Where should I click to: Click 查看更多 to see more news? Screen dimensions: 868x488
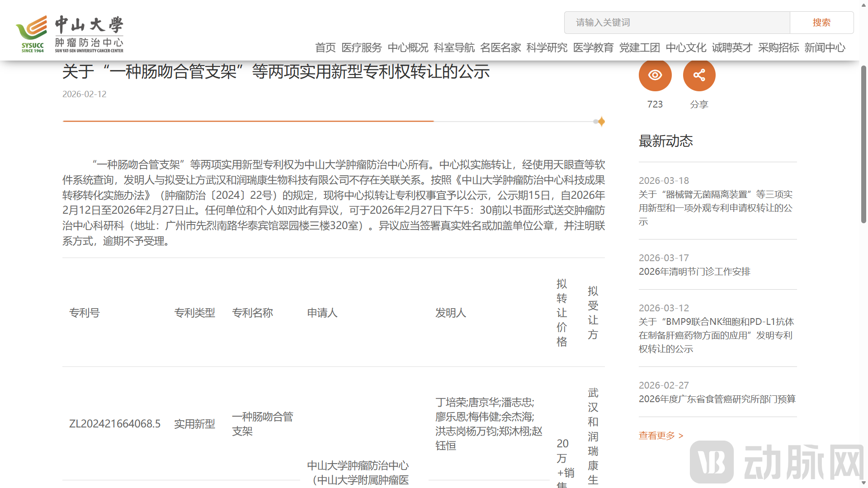coord(660,436)
